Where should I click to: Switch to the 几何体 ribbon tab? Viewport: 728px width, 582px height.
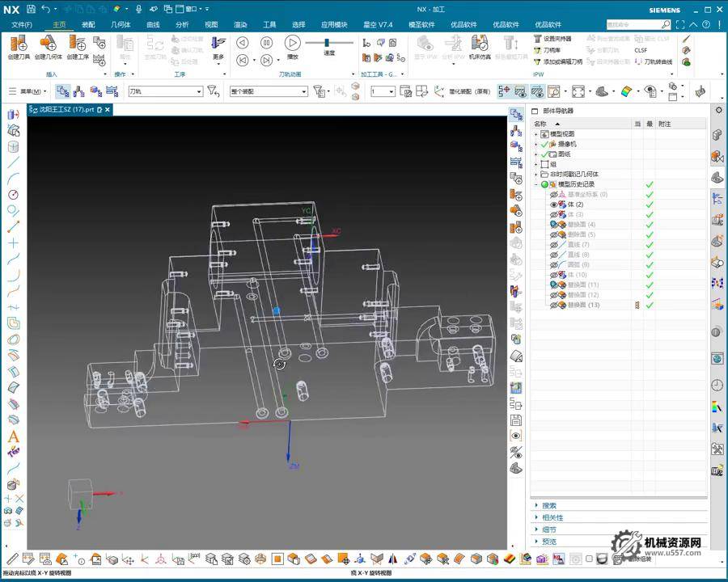(121, 25)
